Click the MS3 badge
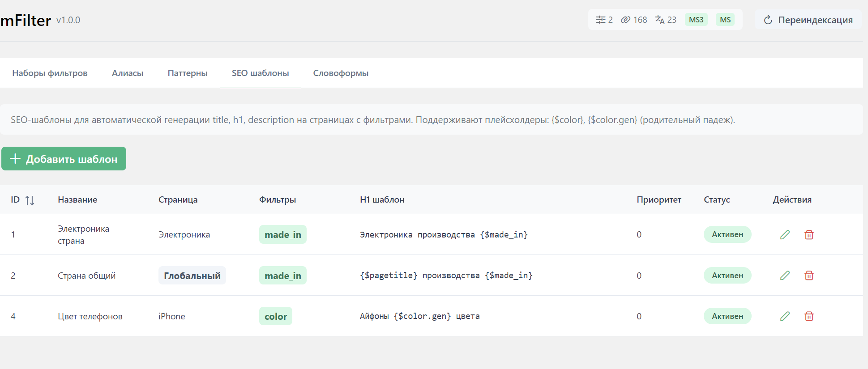This screenshot has height=369, width=868. pos(696,20)
